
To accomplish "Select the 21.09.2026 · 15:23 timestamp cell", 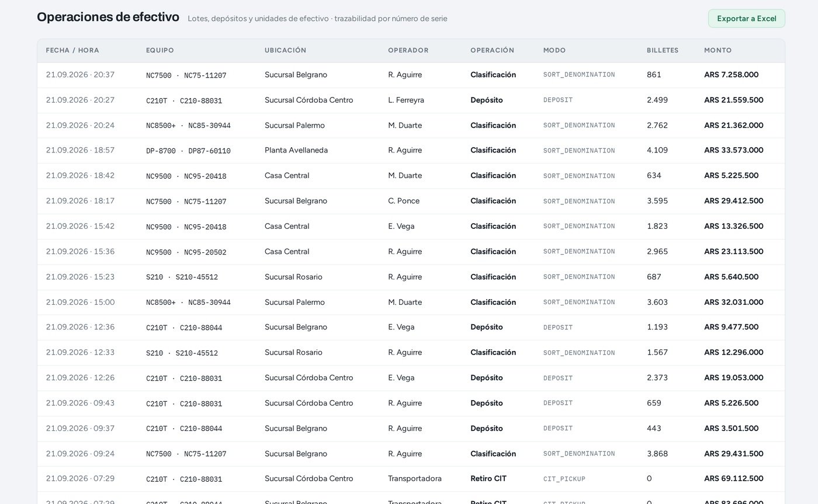I will click(80, 277).
